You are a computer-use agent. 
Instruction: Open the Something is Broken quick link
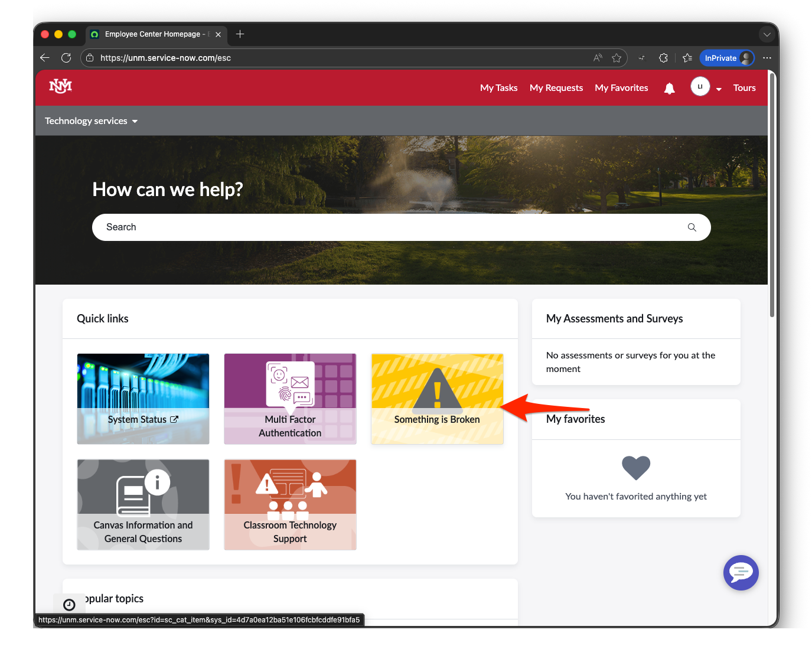(x=437, y=399)
